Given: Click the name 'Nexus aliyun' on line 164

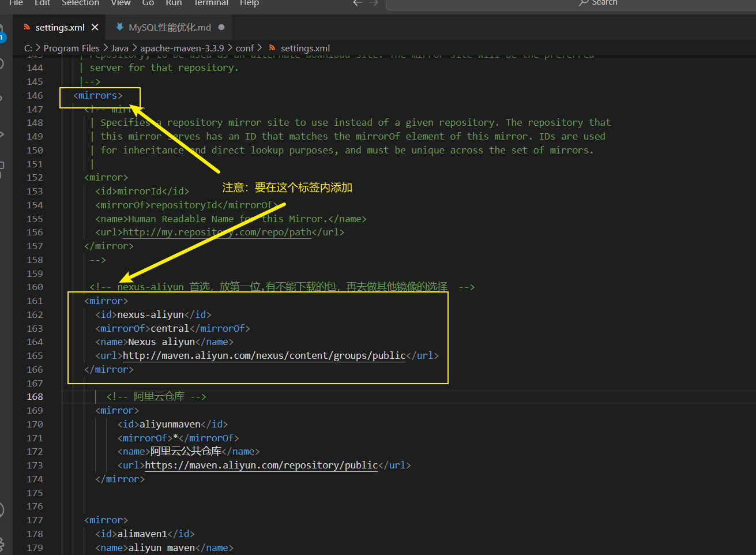Looking at the screenshot, I should coord(161,342).
